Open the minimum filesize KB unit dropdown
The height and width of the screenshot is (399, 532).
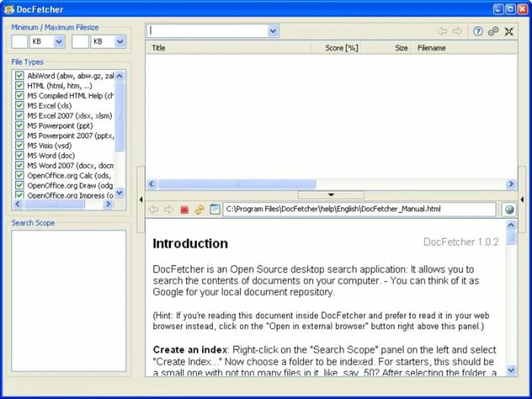coord(57,41)
